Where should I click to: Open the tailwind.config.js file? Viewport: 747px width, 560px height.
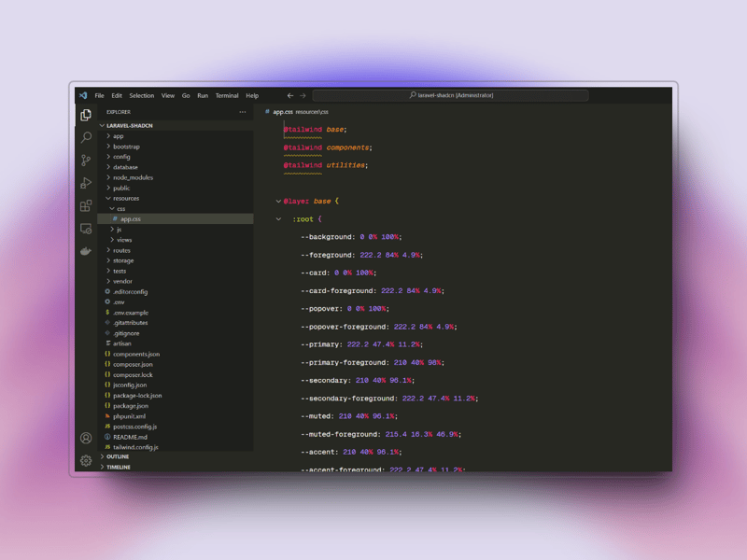tap(136, 447)
